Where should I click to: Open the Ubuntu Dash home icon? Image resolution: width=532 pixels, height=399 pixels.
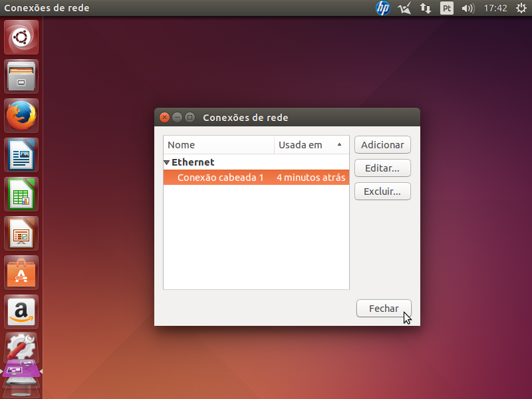pyautogui.click(x=22, y=37)
